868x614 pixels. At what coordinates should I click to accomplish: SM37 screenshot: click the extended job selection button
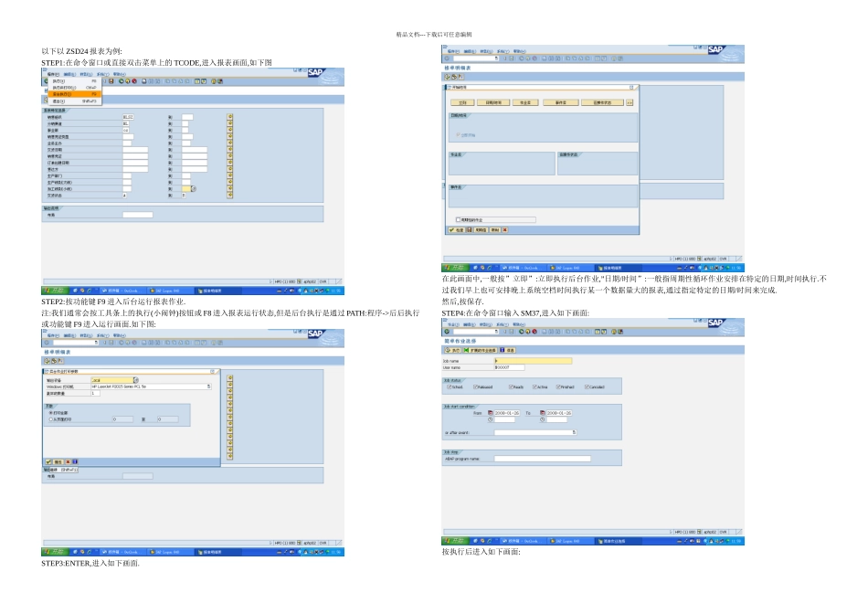click(x=480, y=350)
